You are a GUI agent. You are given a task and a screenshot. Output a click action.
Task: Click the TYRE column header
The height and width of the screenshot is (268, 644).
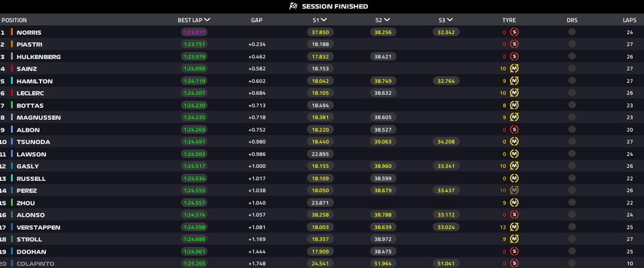509,20
